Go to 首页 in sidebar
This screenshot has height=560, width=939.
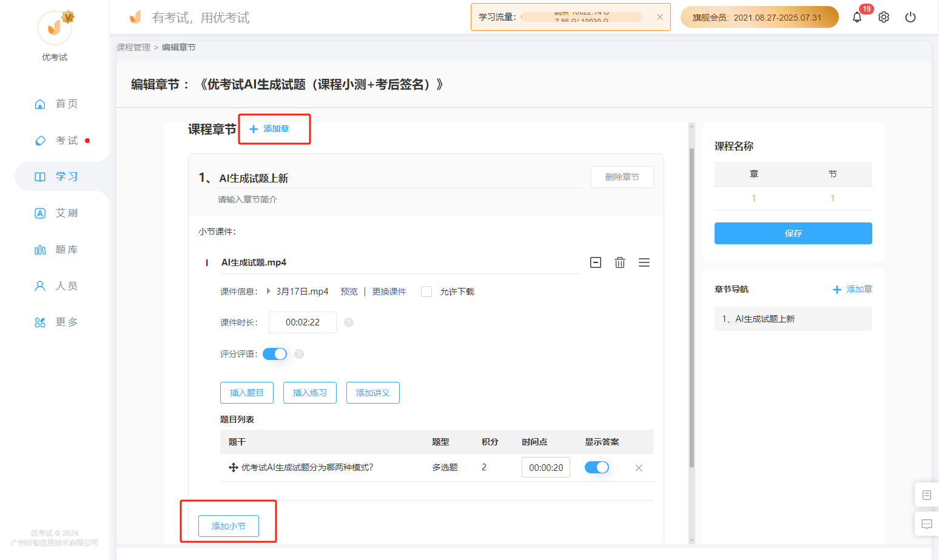tap(56, 104)
